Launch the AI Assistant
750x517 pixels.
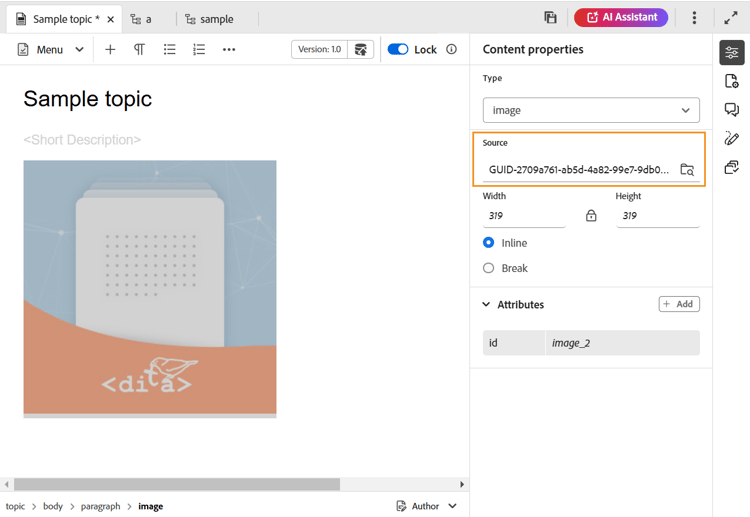click(x=621, y=18)
